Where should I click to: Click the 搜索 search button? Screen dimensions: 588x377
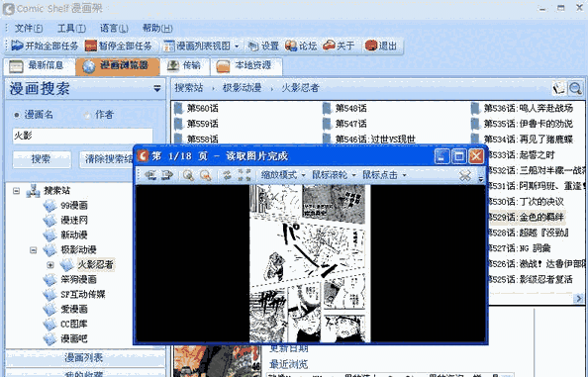[42, 159]
